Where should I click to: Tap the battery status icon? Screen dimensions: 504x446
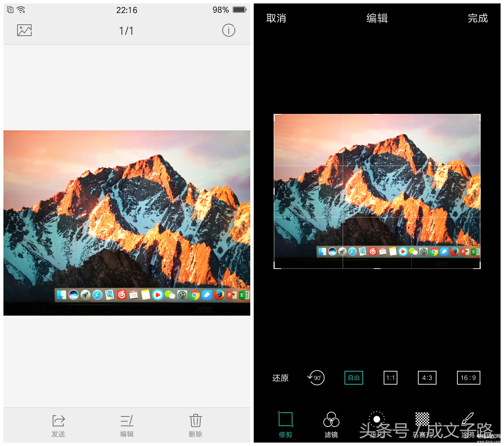coord(240,10)
